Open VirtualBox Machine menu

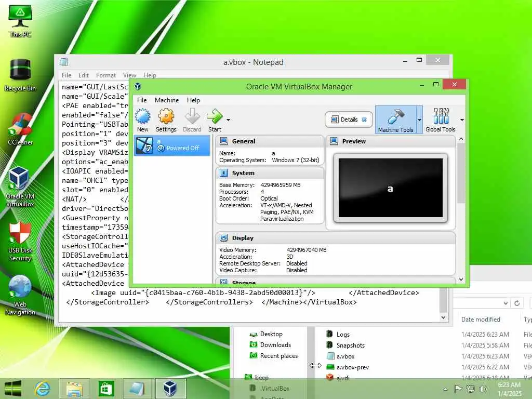click(x=167, y=100)
